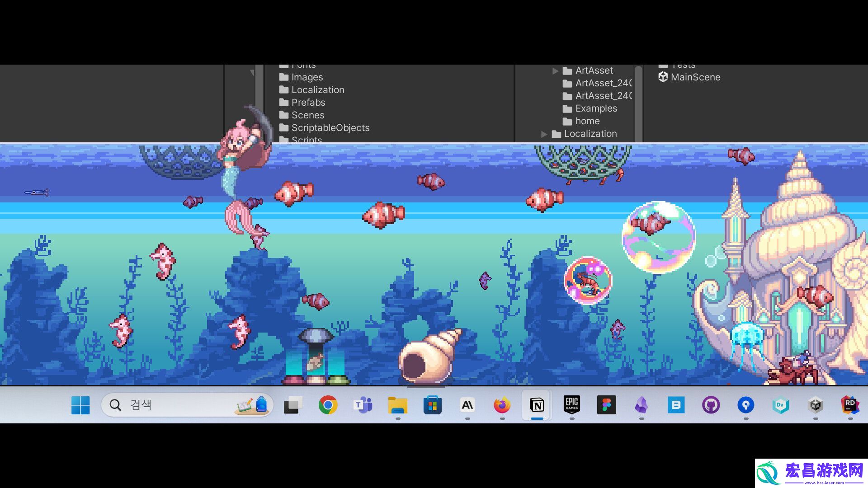Click the conch shell on the seafloor
Image resolution: width=868 pixels, height=488 pixels.
tap(429, 357)
